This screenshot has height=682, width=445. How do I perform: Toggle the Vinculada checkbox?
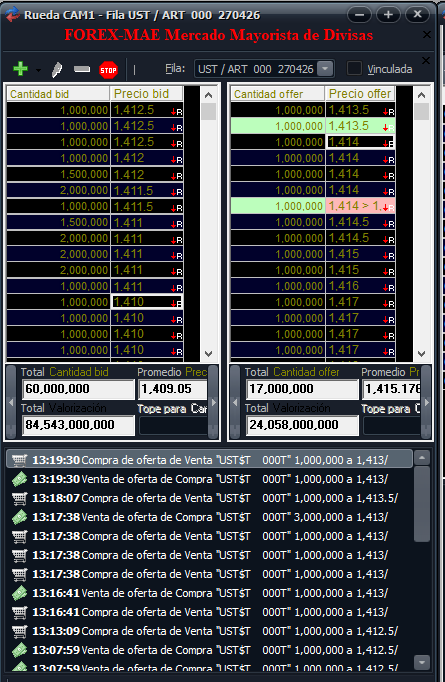tap(354, 68)
